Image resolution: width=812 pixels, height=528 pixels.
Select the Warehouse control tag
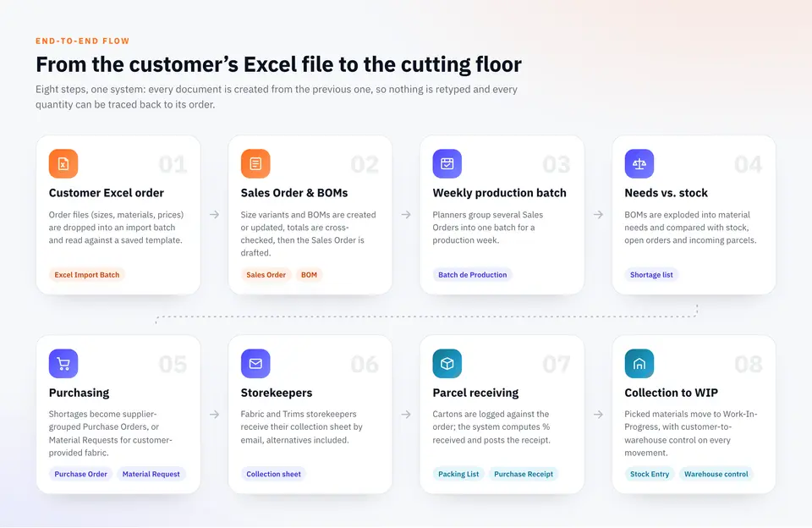tap(716, 474)
